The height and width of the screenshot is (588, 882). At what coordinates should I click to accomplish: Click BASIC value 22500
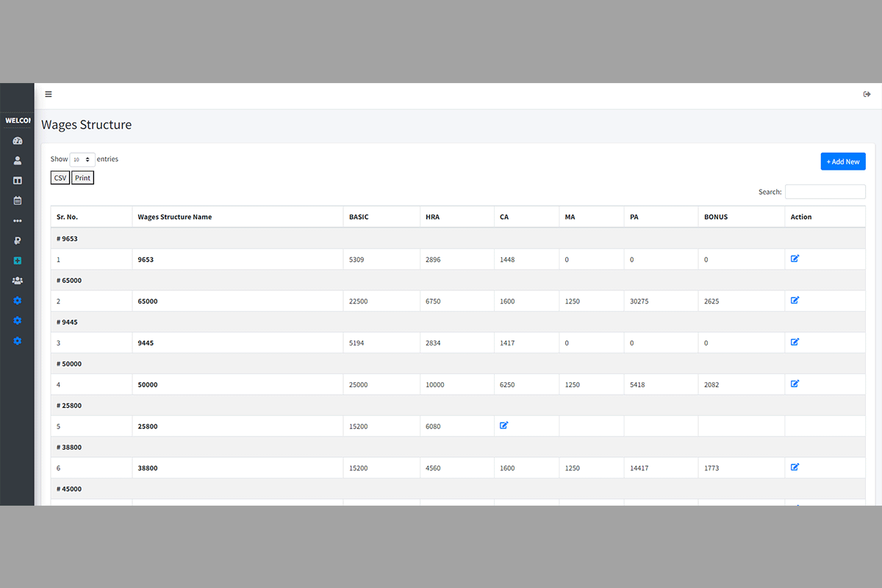[359, 301]
